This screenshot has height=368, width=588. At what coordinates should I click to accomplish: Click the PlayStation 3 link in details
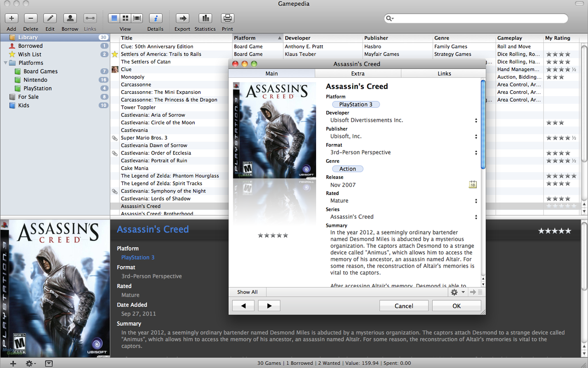tap(138, 258)
